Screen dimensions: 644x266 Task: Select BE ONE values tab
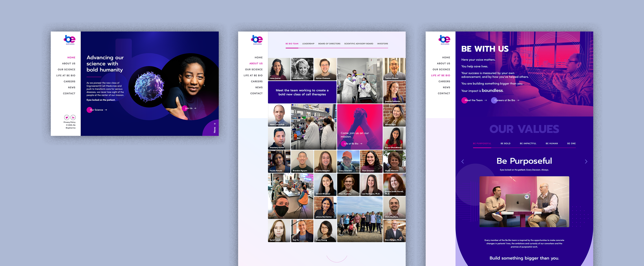click(x=571, y=144)
